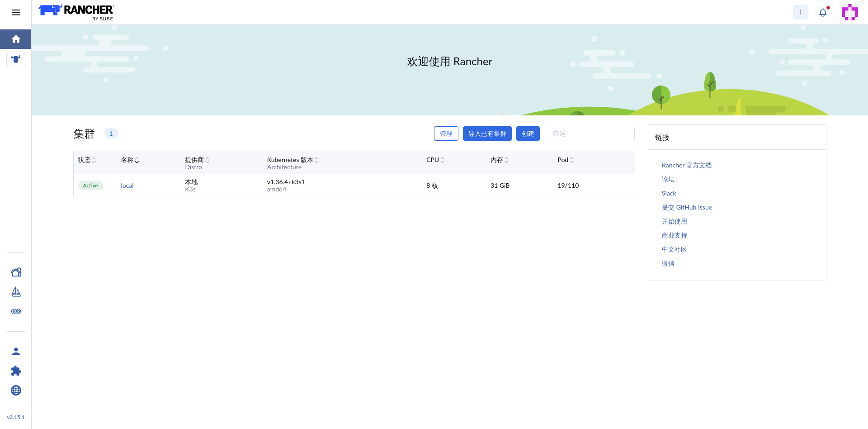Open the 论坛 link
Screen dimensions: 868x429
[x=668, y=179]
